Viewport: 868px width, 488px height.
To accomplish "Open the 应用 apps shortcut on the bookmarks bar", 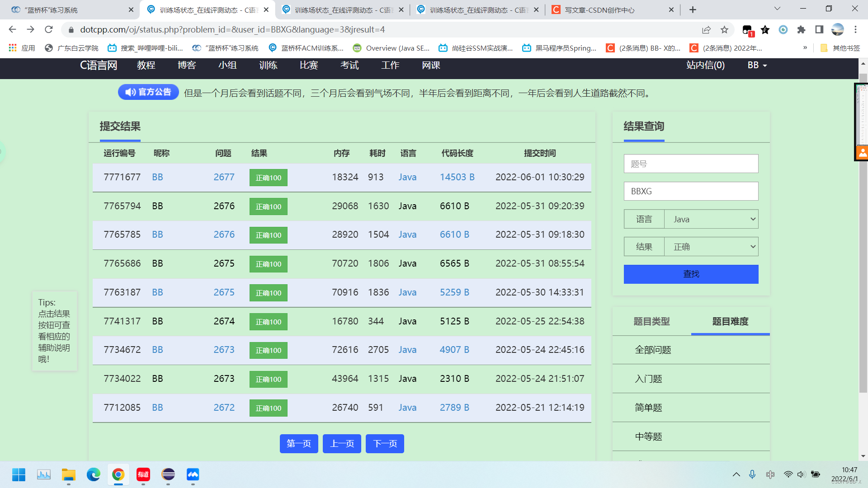I will pos(22,48).
